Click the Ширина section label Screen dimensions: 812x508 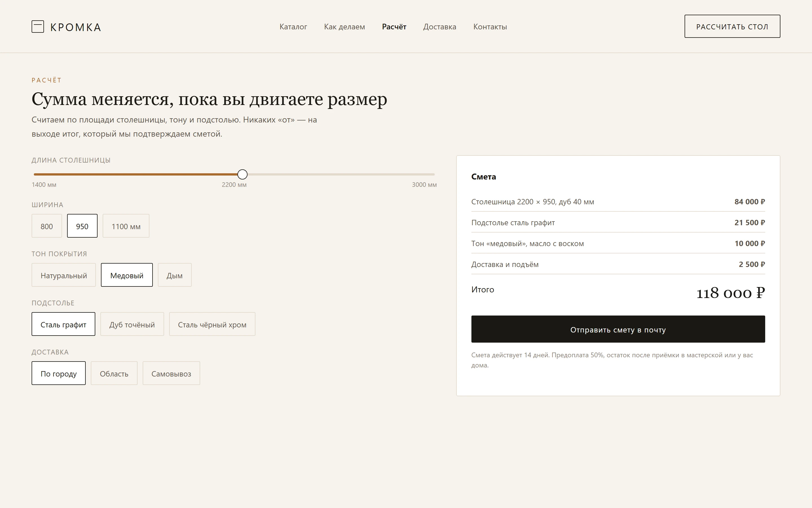click(47, 205)
